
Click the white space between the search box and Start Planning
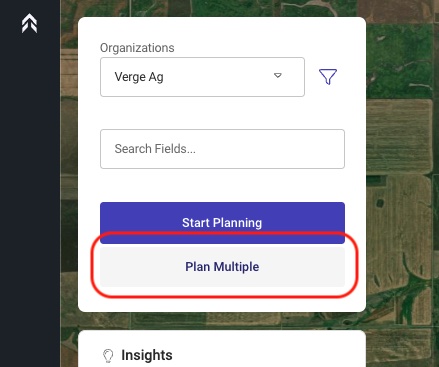pyautogui.click(x=222, y=185)
